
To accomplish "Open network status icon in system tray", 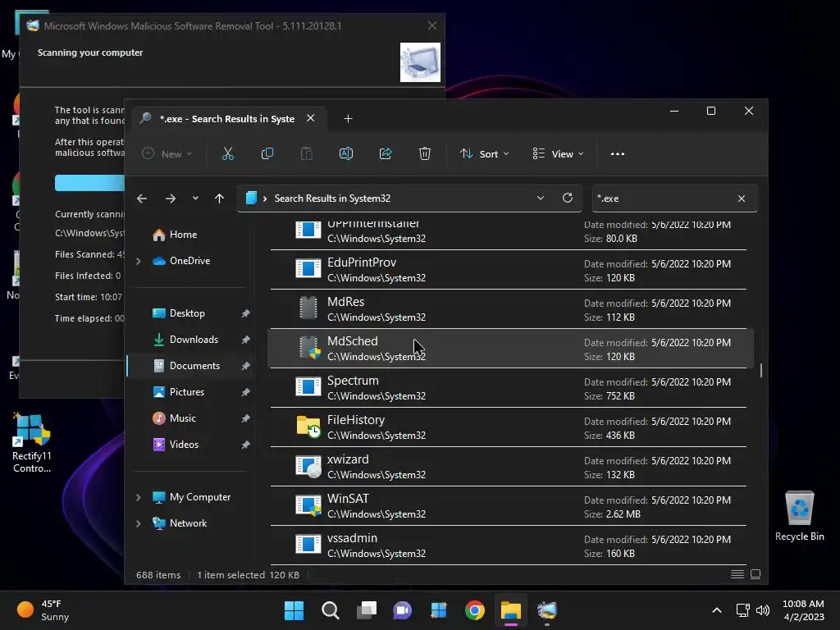I will click(742, 610).
